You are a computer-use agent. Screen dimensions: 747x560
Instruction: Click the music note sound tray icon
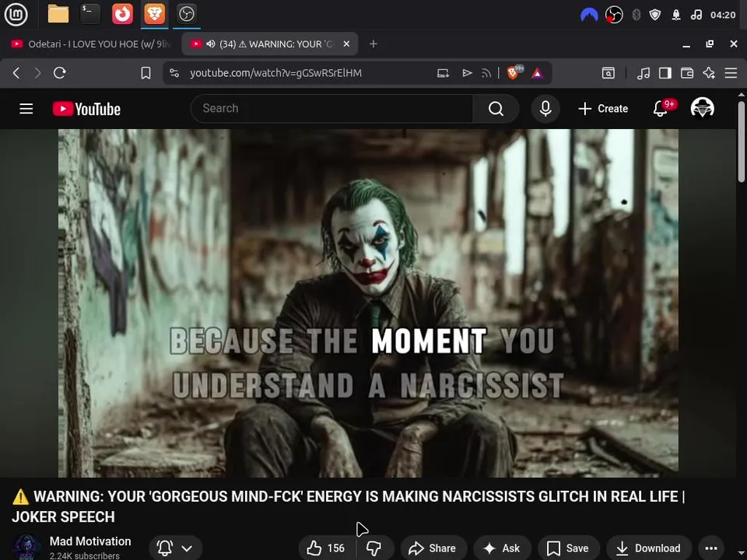pyautogui.click(x=696, y=15)
